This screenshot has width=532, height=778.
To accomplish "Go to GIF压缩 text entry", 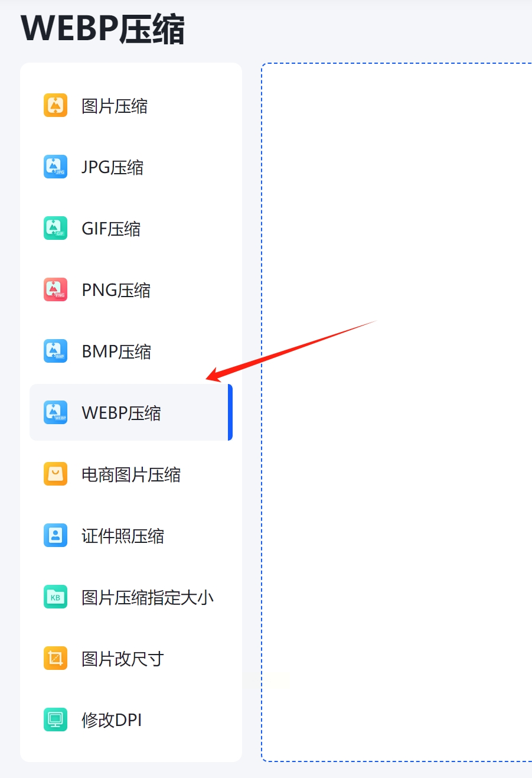I will (x=111, y=229).
